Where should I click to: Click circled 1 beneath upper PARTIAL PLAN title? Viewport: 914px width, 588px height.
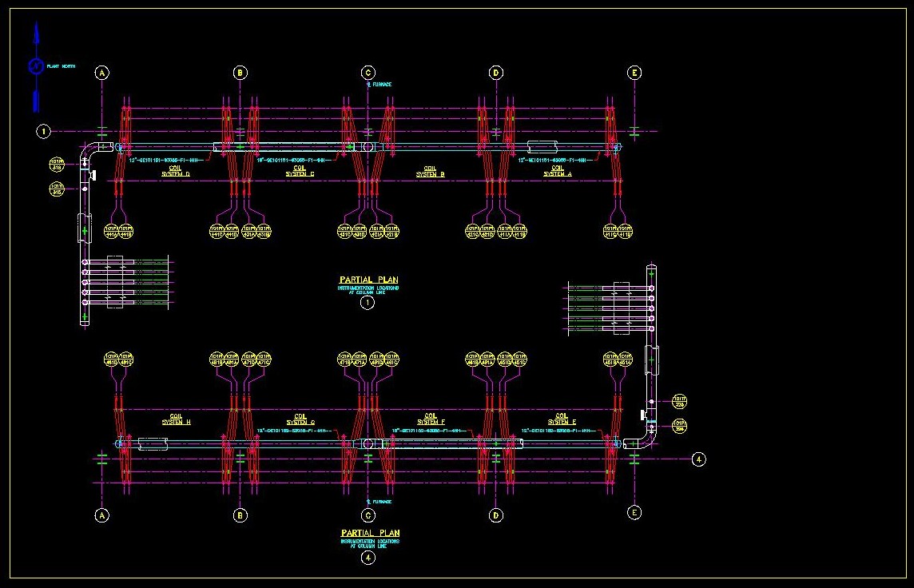(368, 303)
